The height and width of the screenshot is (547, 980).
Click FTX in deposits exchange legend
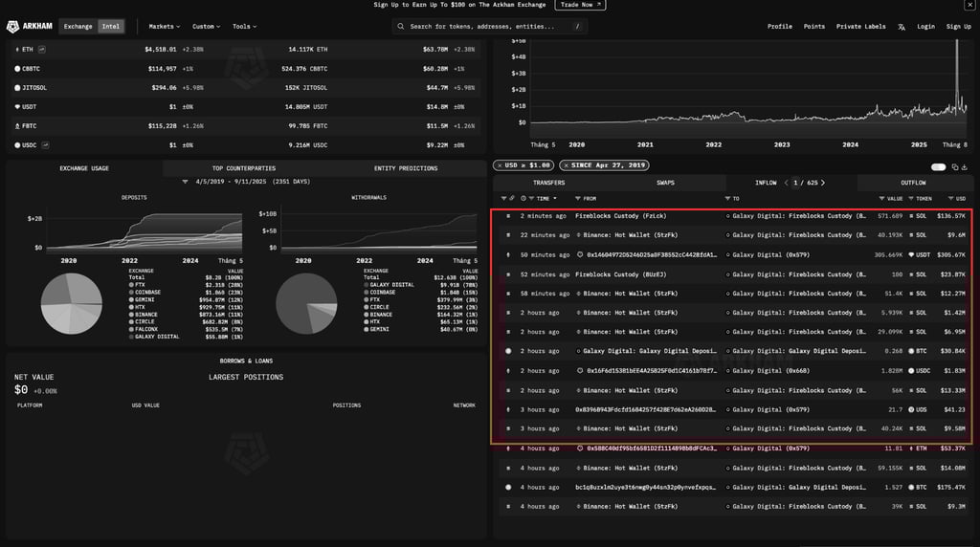140,285
